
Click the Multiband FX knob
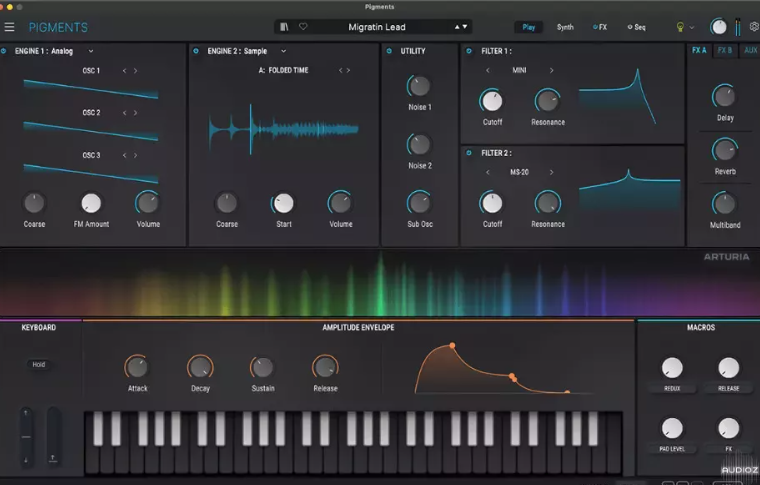pyautogui.click(x=724, y=204)
